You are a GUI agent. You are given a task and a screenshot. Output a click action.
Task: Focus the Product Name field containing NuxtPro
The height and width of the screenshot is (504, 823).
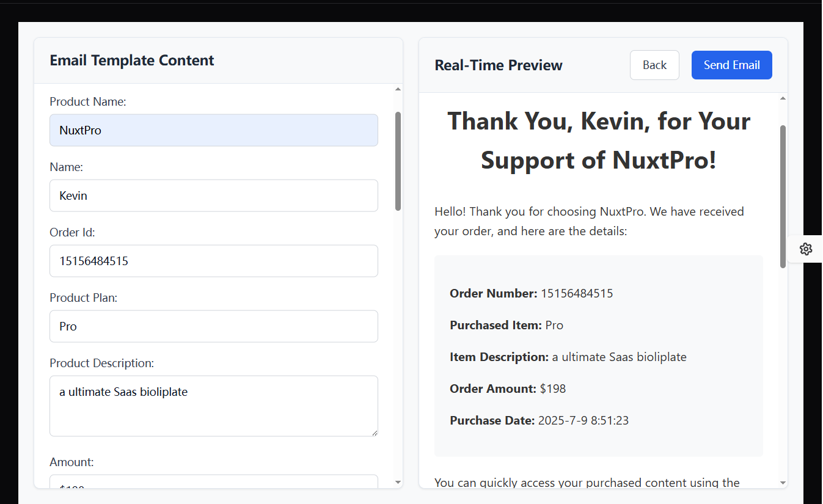(214, 130)
